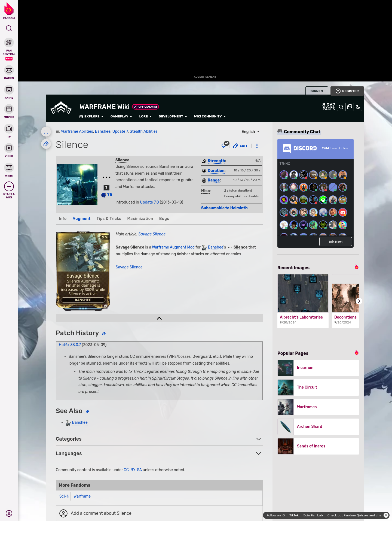This screenshot has height=545, width=392.
Task: Open Fan Central rocket icon
Action: tap(9, 43)
